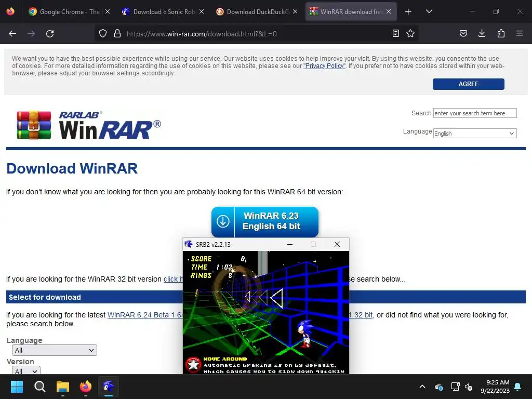
Task: Minimize the SRB2 v2.2.13 window
Action: [x=290, y=244]
